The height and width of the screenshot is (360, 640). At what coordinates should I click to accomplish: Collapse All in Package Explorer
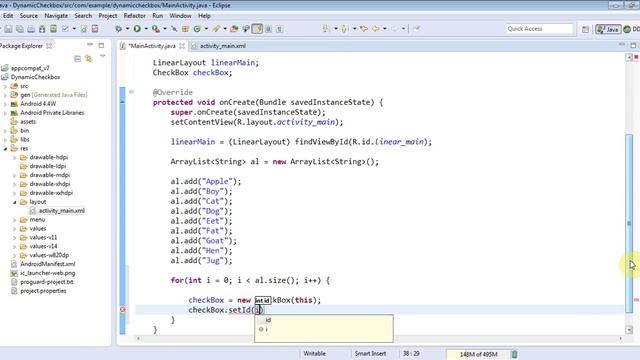click(77, 59)
